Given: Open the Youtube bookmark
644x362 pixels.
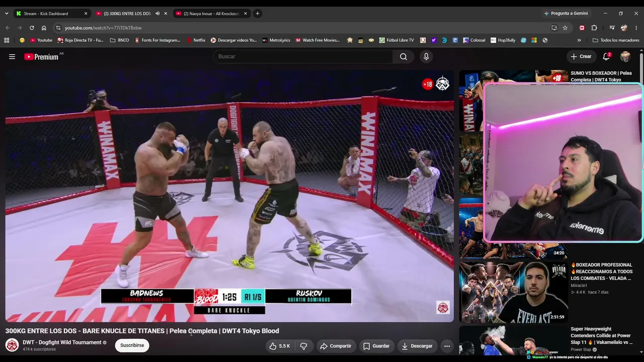Looking at the screenshot, I should point(41,40).
